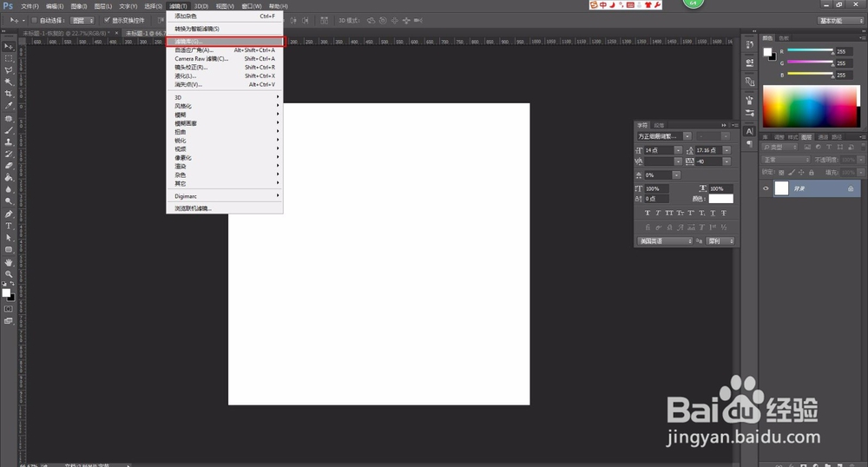Select the Eyedropper tool

9,105
